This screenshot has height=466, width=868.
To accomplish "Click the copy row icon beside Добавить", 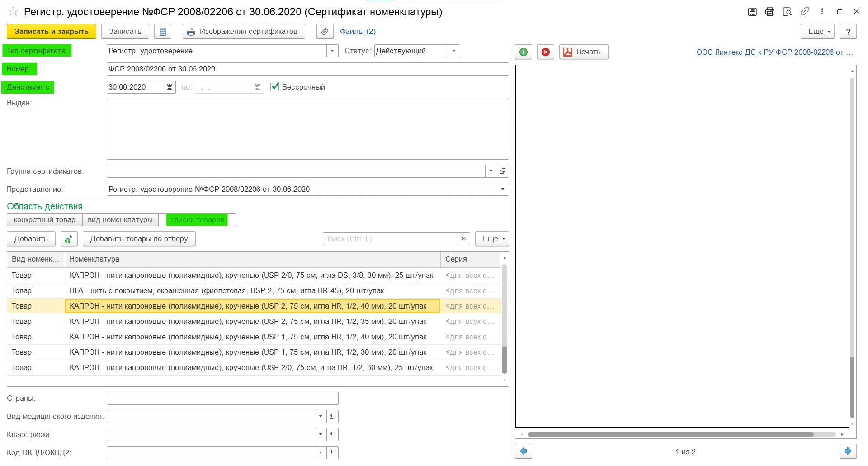I will pos(69,239).
